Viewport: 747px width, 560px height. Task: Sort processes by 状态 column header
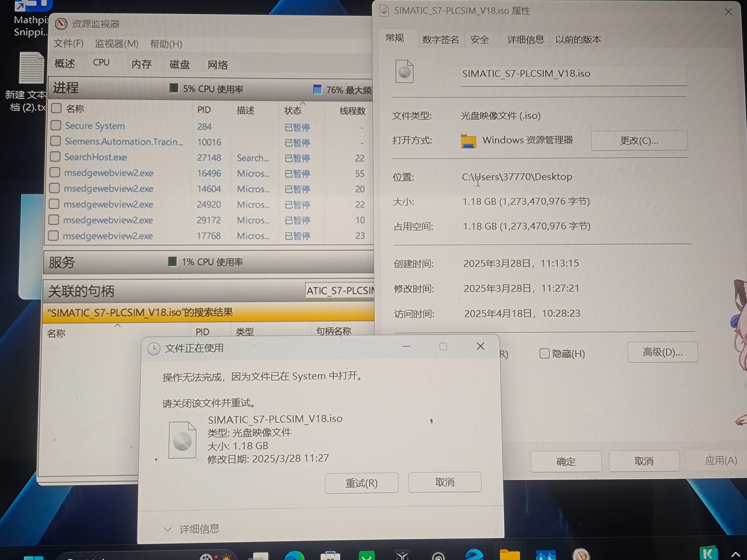click(292, 110)
